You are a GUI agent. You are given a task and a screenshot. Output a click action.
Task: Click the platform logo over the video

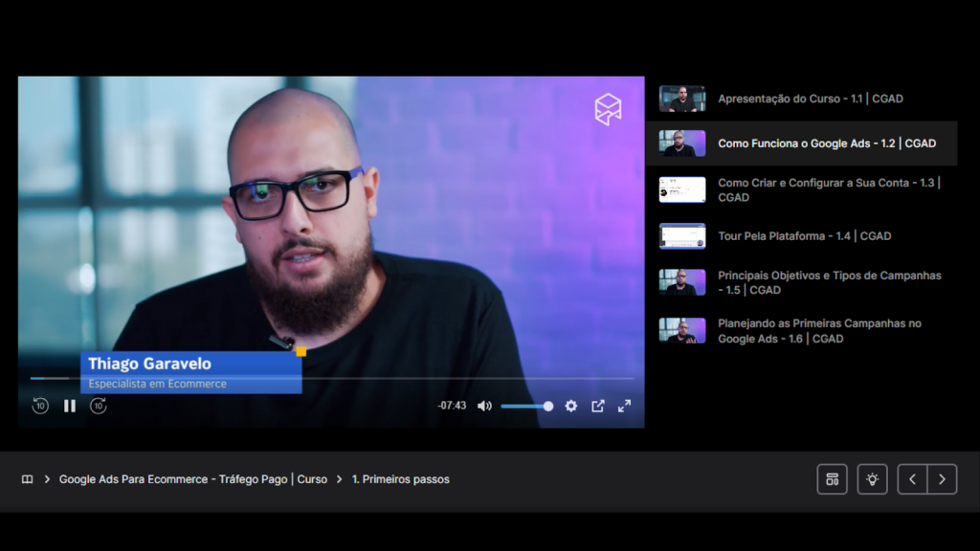point(608,108)
